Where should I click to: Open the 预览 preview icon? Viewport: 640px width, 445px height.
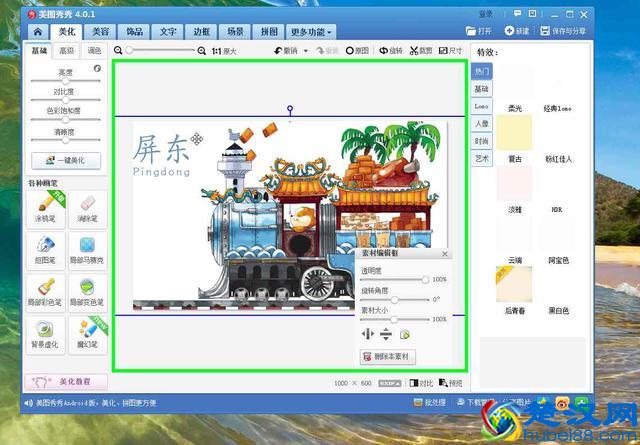coord(451,383)
